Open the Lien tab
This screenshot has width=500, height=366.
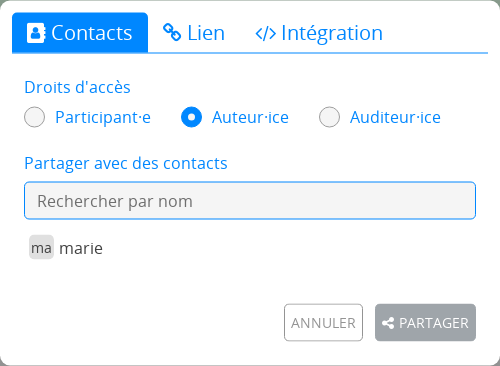coord(194,32)
